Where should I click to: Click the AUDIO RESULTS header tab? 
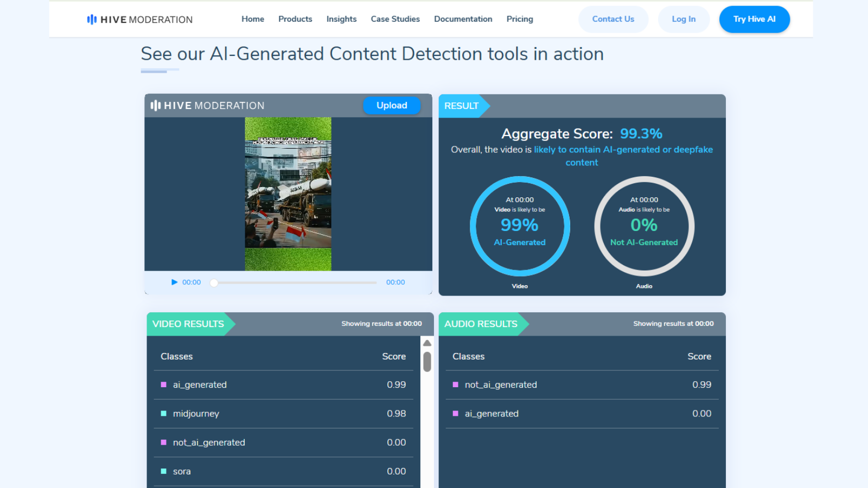[483, 324]
